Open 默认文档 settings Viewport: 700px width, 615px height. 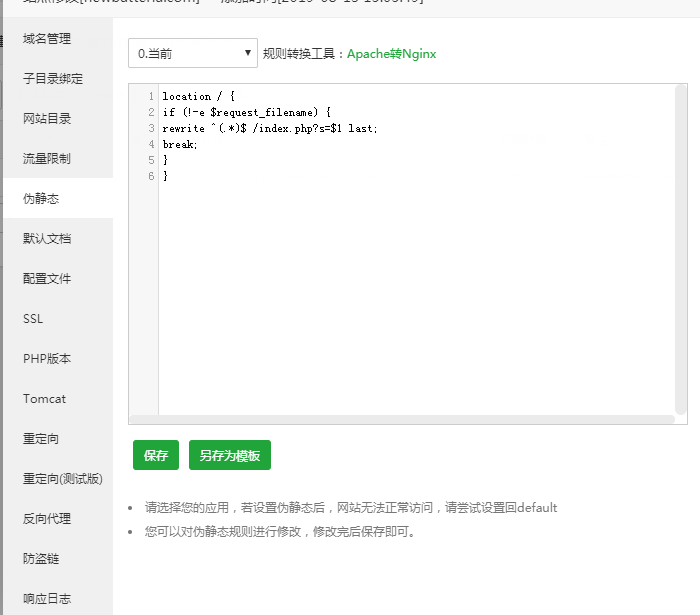point(47,239)
